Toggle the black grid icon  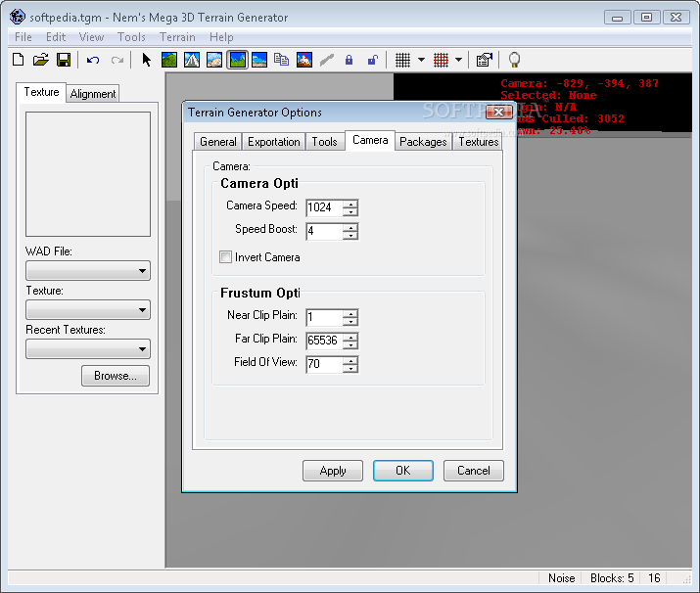[402, 60]
